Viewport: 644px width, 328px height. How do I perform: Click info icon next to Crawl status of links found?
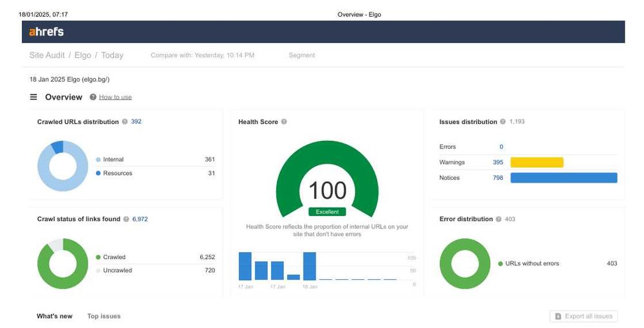126,219
